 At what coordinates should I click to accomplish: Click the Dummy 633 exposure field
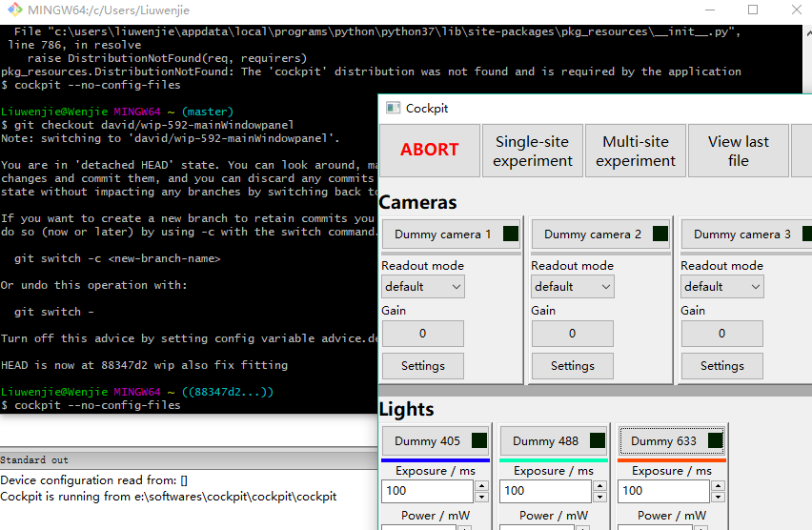664,491
